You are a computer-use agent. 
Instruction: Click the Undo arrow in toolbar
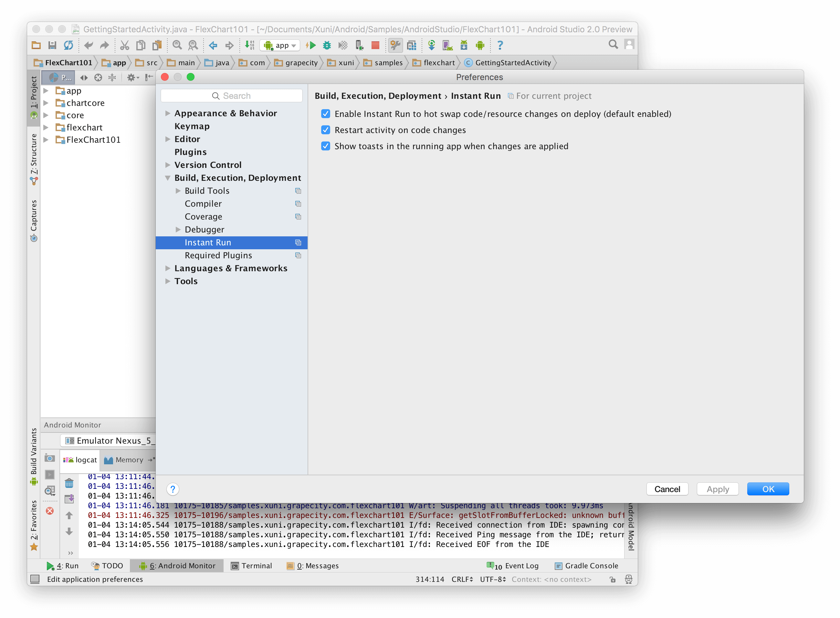[88, 45]
